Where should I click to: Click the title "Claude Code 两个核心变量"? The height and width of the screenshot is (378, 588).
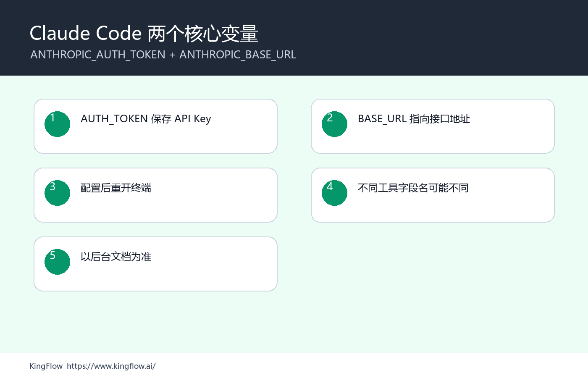click(144, 33)
